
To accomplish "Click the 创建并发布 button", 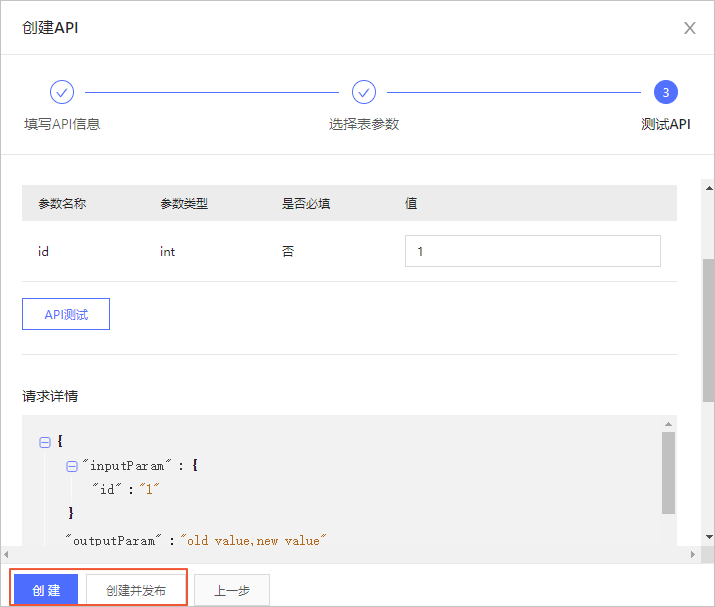I will [x=136, y=590].
